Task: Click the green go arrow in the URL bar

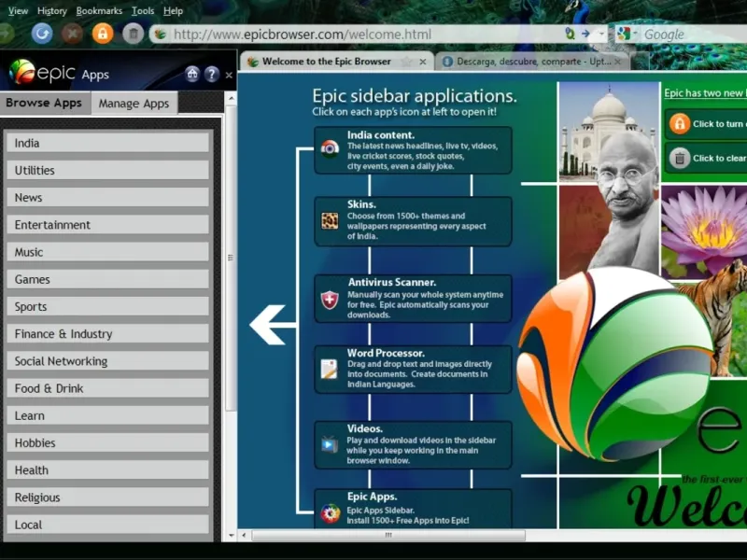Action: (586, 34)
